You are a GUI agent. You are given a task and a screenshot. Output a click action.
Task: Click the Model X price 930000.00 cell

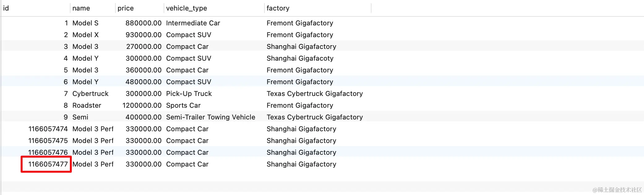(x=144, y=35)
